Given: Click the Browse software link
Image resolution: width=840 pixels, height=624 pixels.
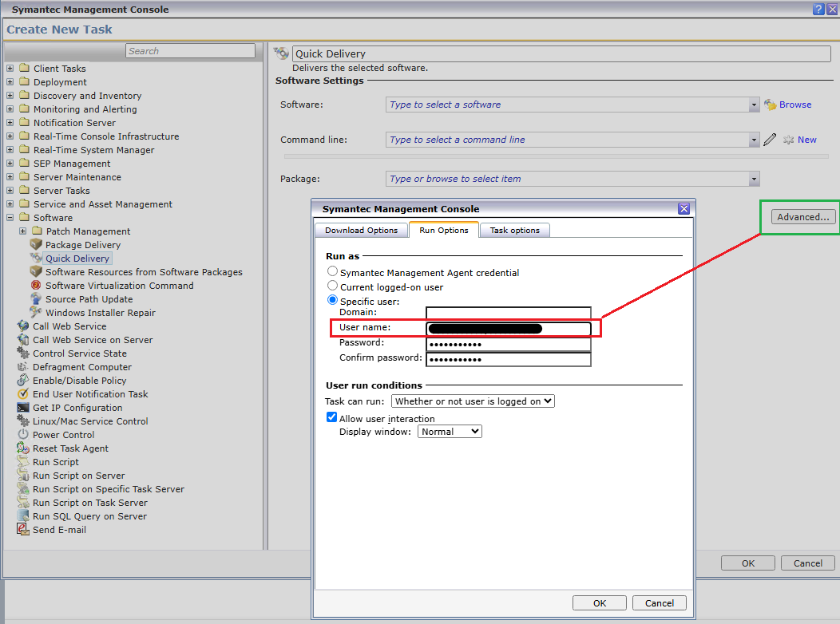Looking at the screenshot, I should pos(794,105).
